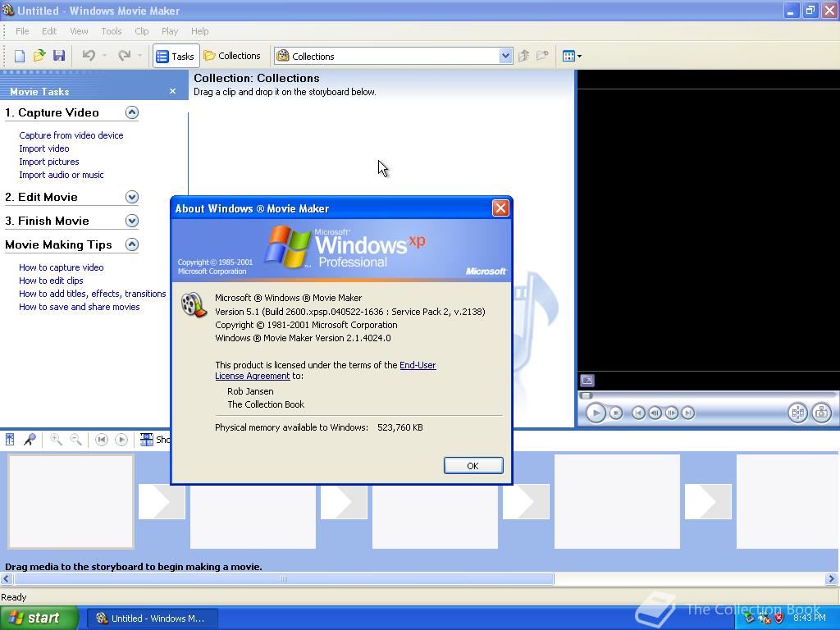Click the Play button in the monitor

tap(596, 413)
